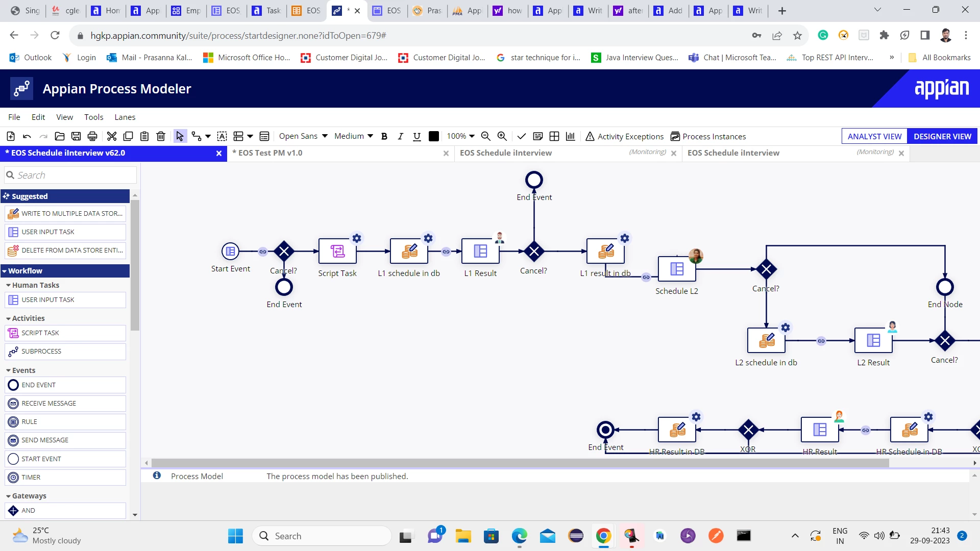The width and height of the screenshot is (980, 551).
Task: Zoom out the canvas
Action: pos(486,136)
